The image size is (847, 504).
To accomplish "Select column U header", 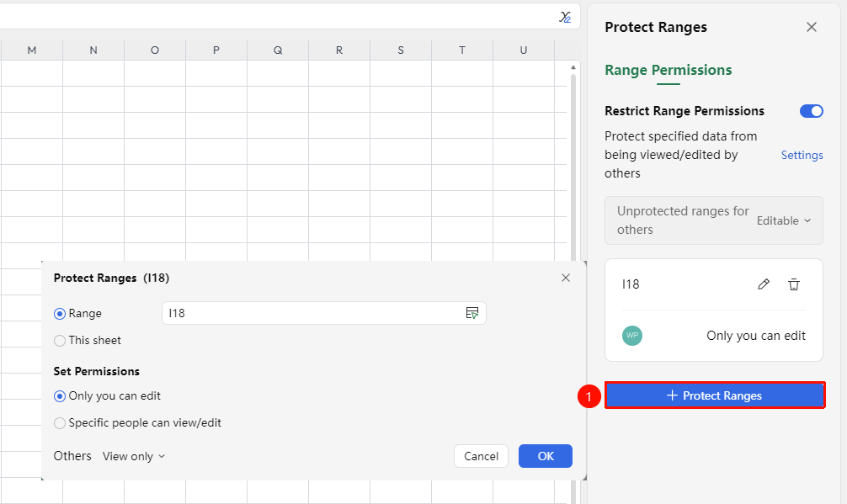I will point(524,50).
